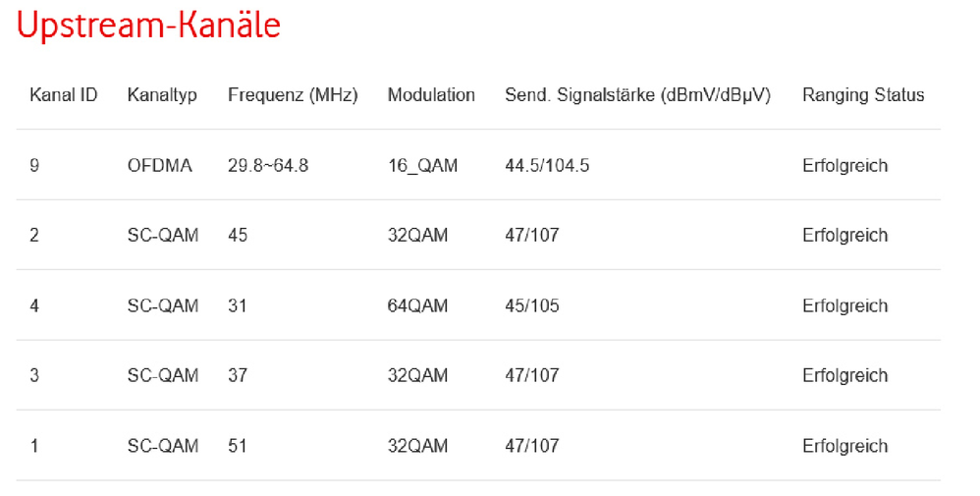Click the Upstream-Kanäle heading
Viewport: 980px width, 496px height.
click(x=149, y=27)
